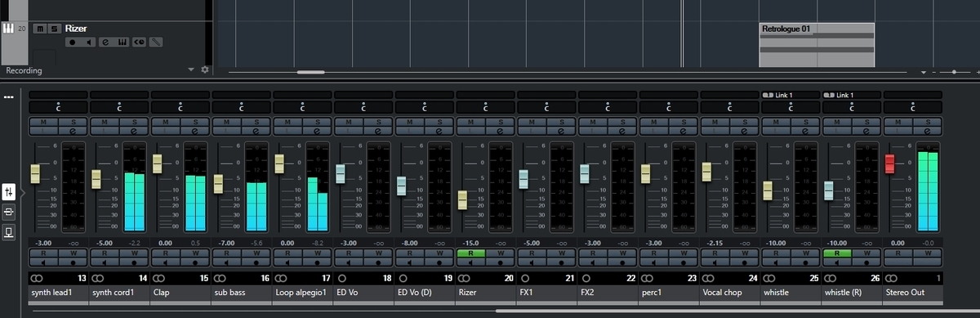Mute the Stereo Out channel
980x318 pixels.
tap(898, 122)
